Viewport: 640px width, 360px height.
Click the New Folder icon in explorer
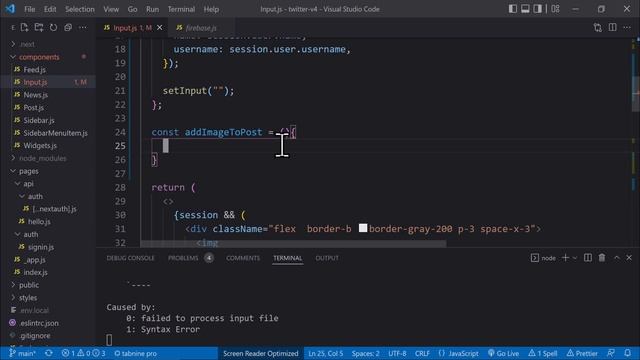tap(39, 27)
